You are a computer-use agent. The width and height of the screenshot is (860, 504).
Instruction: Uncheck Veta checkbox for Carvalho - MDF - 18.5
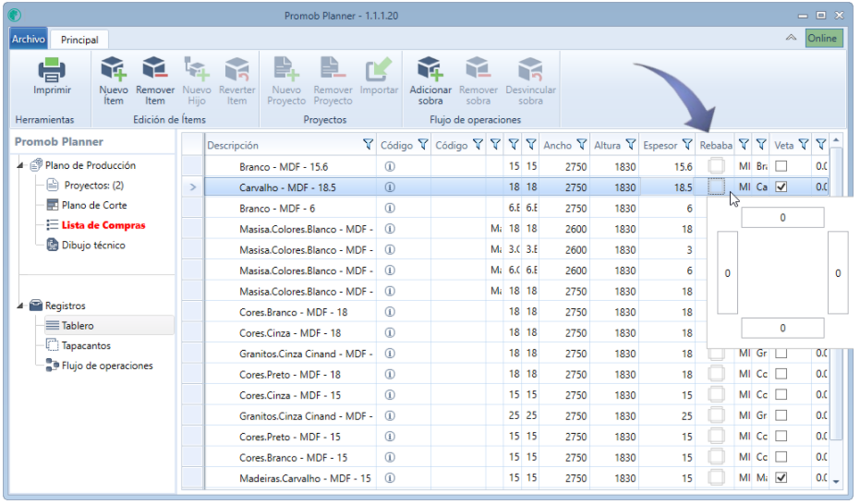(781, 186)
